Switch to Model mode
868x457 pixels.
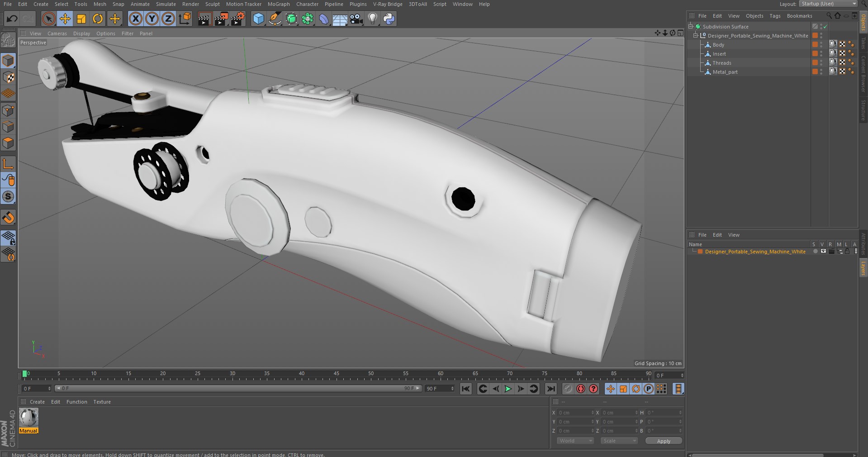(x=8, y=61)
